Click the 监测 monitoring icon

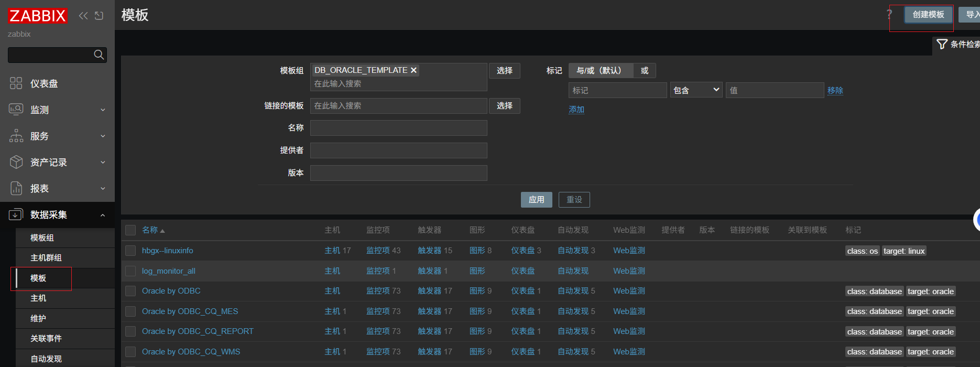pos(16,110)
